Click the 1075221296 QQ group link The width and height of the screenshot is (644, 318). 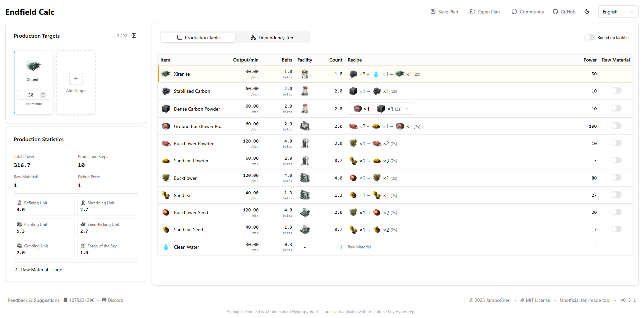(x=79, y=300)
